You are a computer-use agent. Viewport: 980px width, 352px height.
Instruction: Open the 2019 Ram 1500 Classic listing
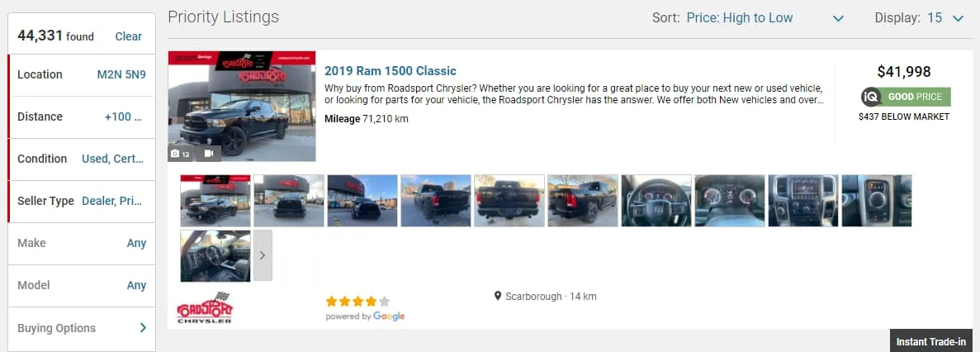click(x=390, y=71)
